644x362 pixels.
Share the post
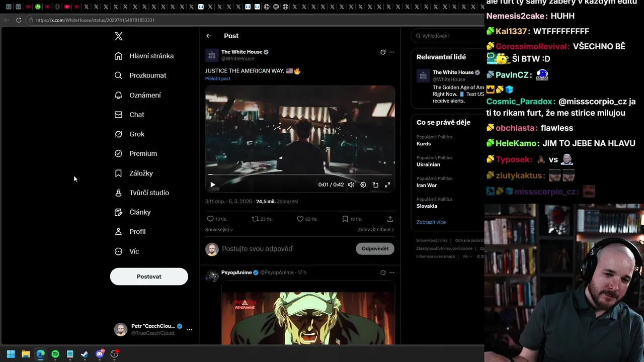[x=390, y=219]
